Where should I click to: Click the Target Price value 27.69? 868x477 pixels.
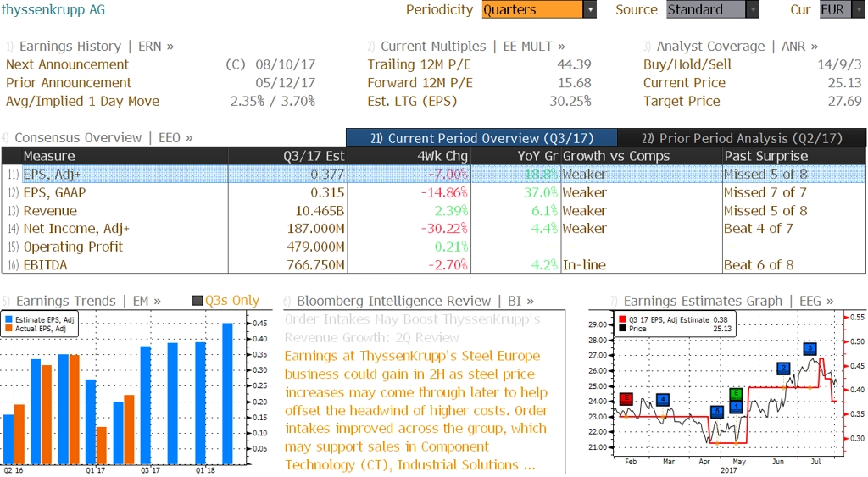(845, 102)
